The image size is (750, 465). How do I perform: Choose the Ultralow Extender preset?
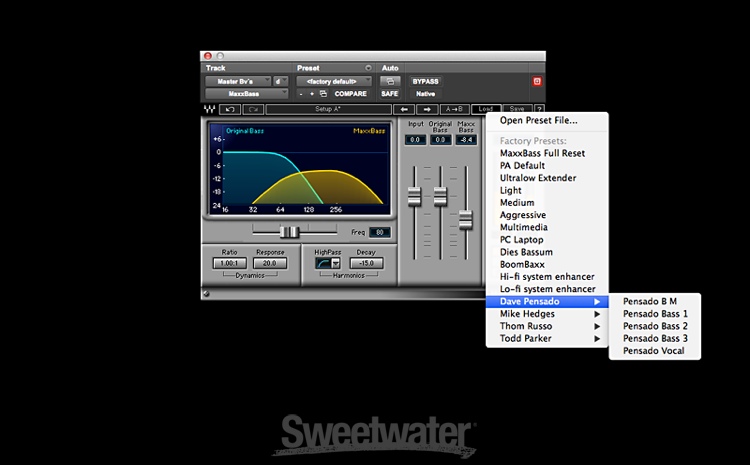coord(538,178)
